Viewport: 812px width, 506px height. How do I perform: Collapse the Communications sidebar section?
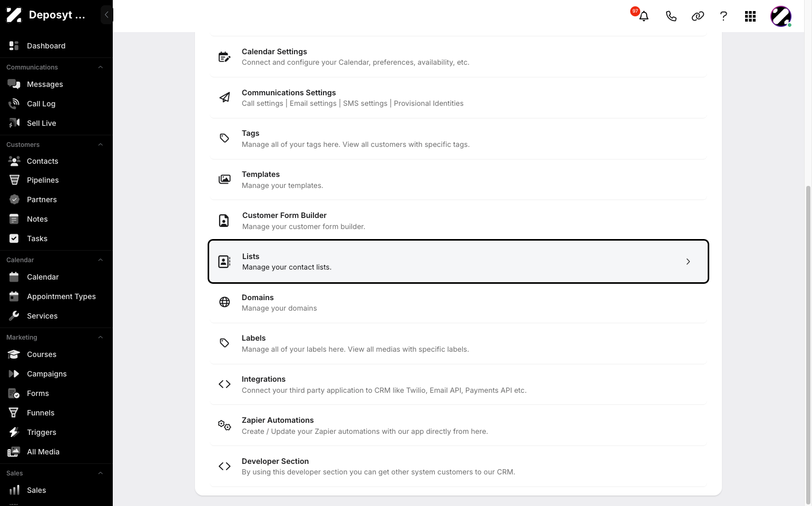(x=100, y=67)
